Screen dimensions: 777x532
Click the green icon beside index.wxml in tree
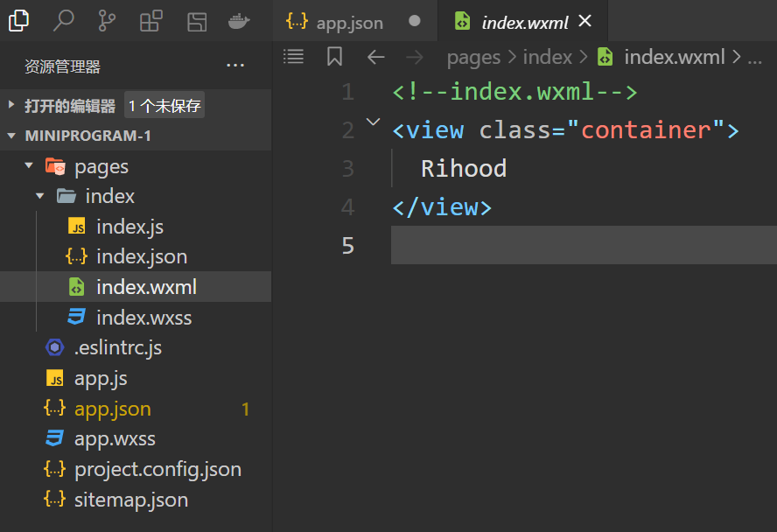[x=76, y=287]
